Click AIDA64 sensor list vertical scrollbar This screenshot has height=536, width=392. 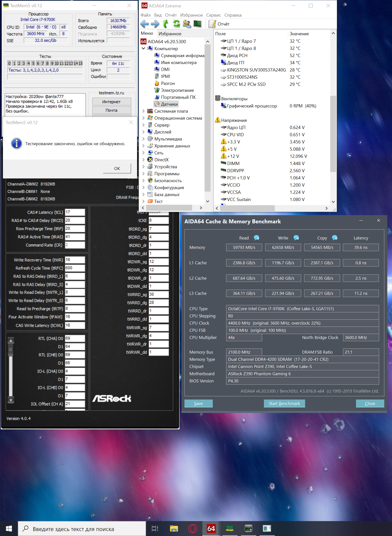(x=333, y=134)
